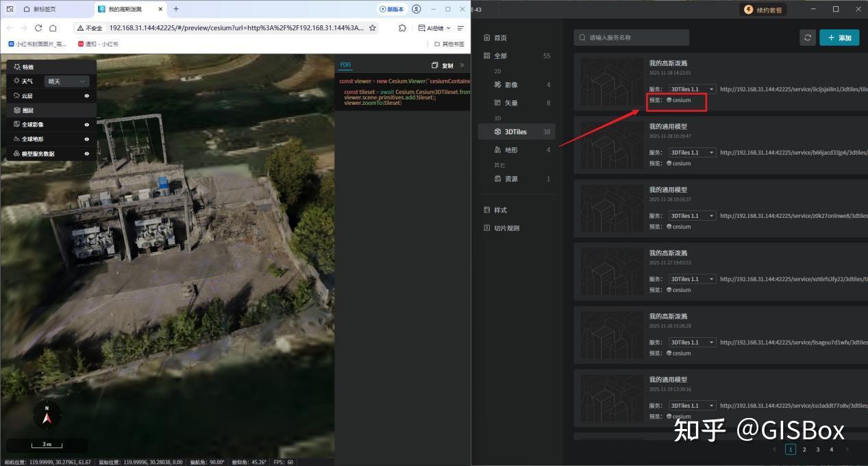Hide the 全球影像 global imagery layer
The image size is (868, 466).
tap(88, 124)
